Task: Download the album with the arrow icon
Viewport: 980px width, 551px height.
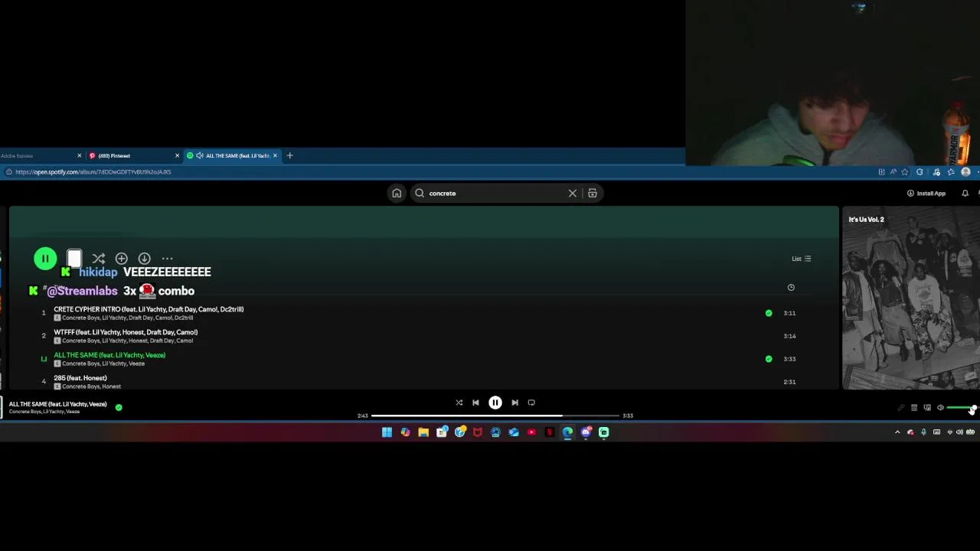Action: (144, 259)
